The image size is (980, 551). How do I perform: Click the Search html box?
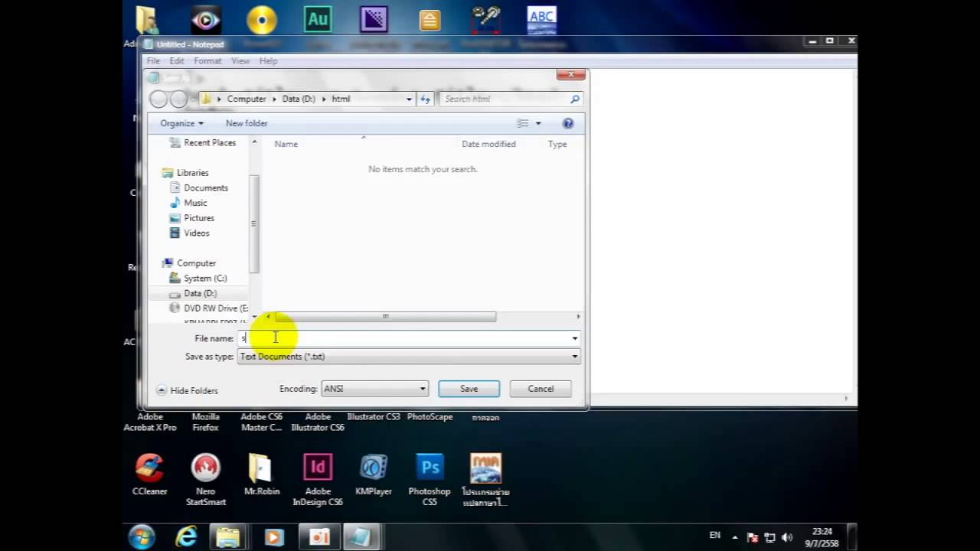pos(511,99)
